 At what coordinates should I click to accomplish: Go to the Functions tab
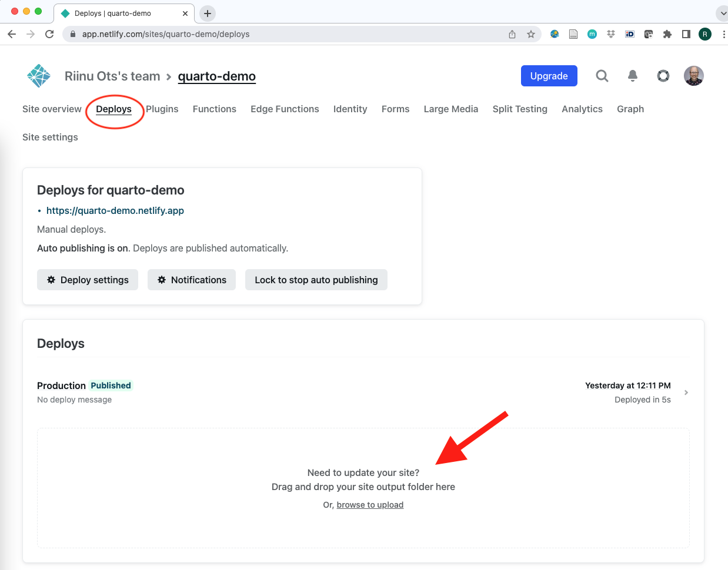(x=215, y=109)
